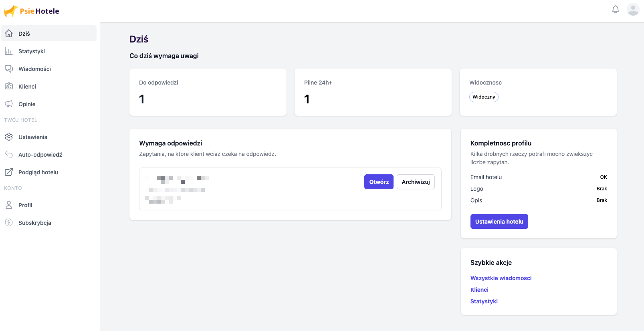Click the Opinie megaphone icon
Viewport: 644px width, 331px height.
tap(9, 104)
